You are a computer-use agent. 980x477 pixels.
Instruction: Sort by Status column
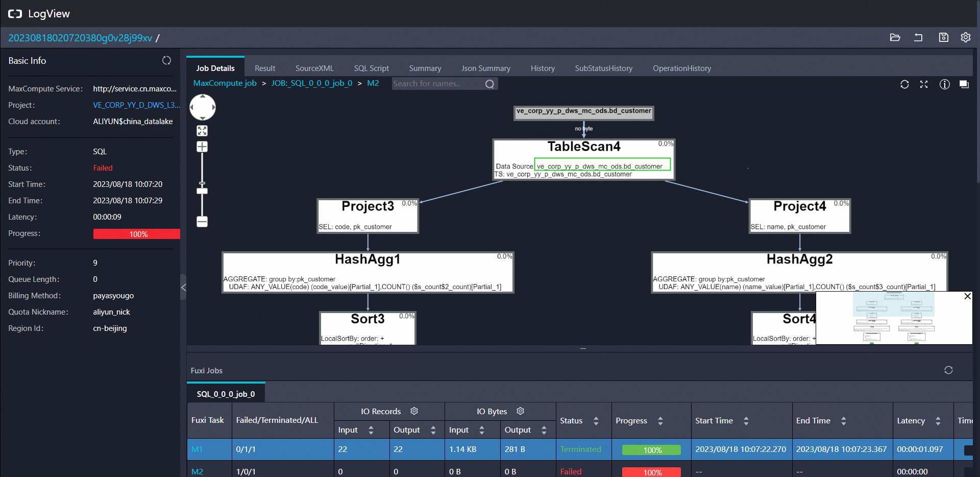point(596,421)
